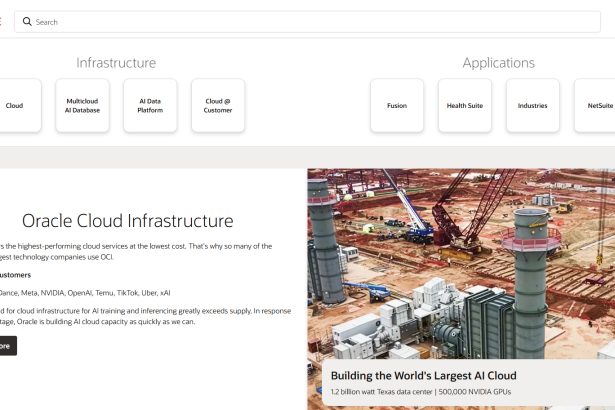Click the Infrastructure section heading
The height and width of the screenshot is (410, 615).
click(x=116, y=63)
